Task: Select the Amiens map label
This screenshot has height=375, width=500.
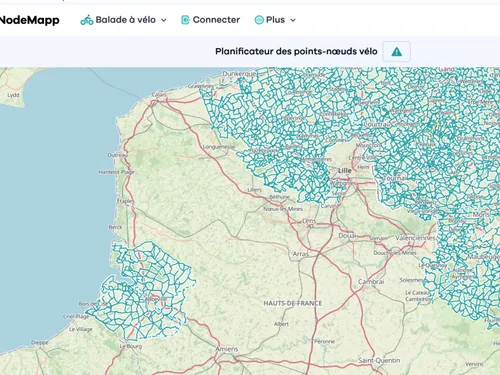Action: pos(227,349)
